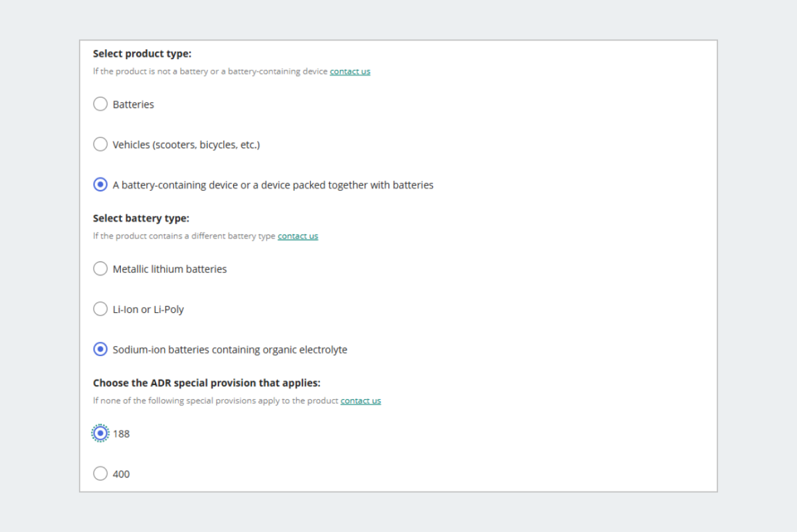Pick the Li-Ion or Li-Poly radio button
This screenshot has width=797, height=532.
100,309
